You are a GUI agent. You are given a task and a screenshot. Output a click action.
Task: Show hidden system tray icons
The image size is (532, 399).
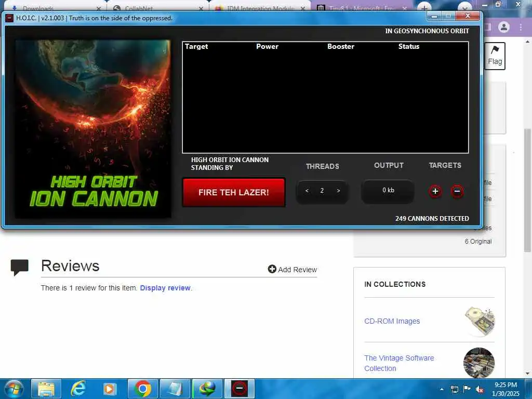442,389
